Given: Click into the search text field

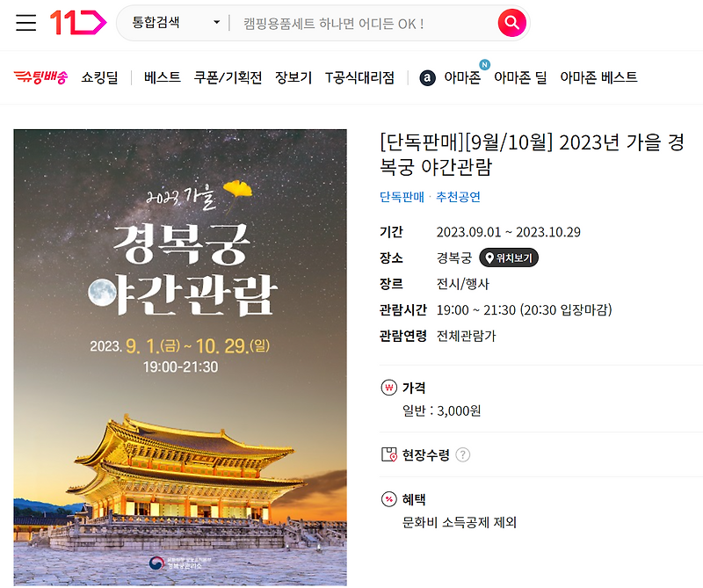Looking at the screenshot, I should (363, 24).
